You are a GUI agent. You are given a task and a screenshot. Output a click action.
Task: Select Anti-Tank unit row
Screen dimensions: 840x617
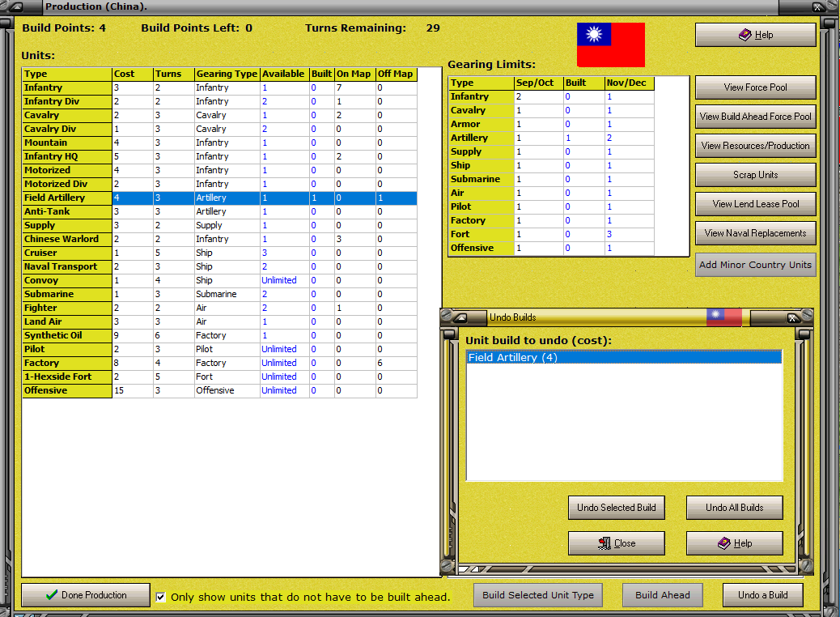pyautogui.click(x=219, y=211)
